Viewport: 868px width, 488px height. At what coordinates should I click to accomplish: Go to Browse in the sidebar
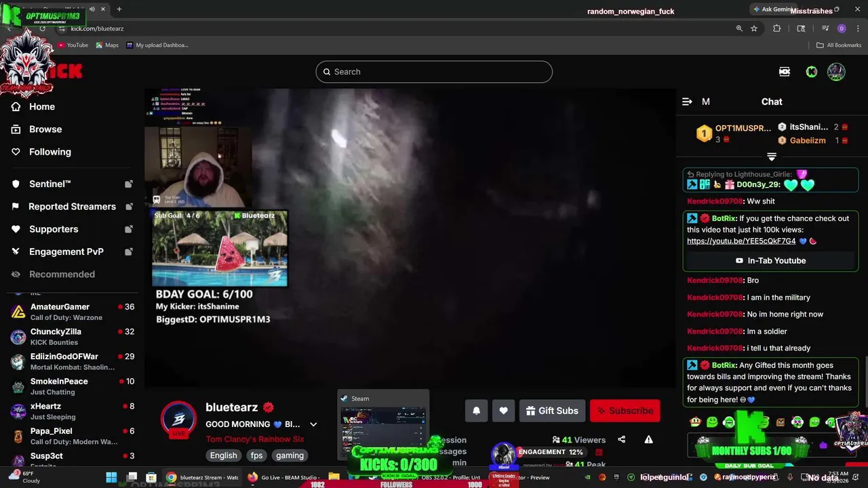pyautogui.click(x=45, y=129)
